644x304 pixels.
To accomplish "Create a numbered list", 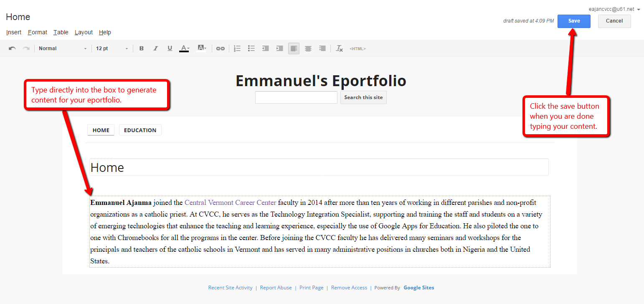I will coord(237,48).
